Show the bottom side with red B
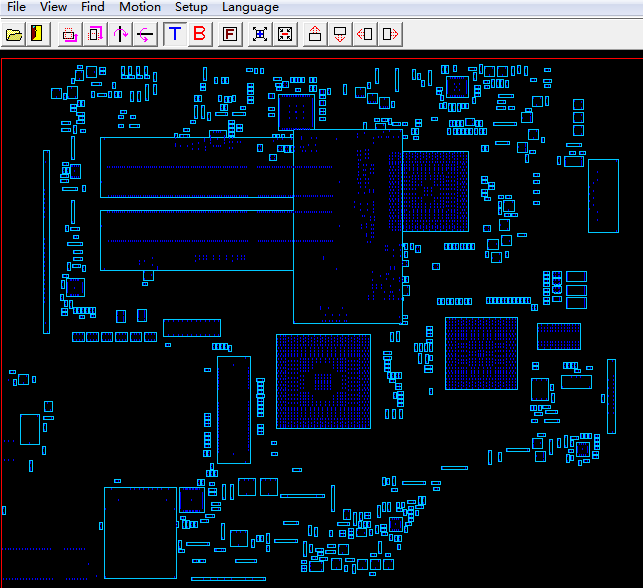Screen dimensions: 643x588 (200, 34)
